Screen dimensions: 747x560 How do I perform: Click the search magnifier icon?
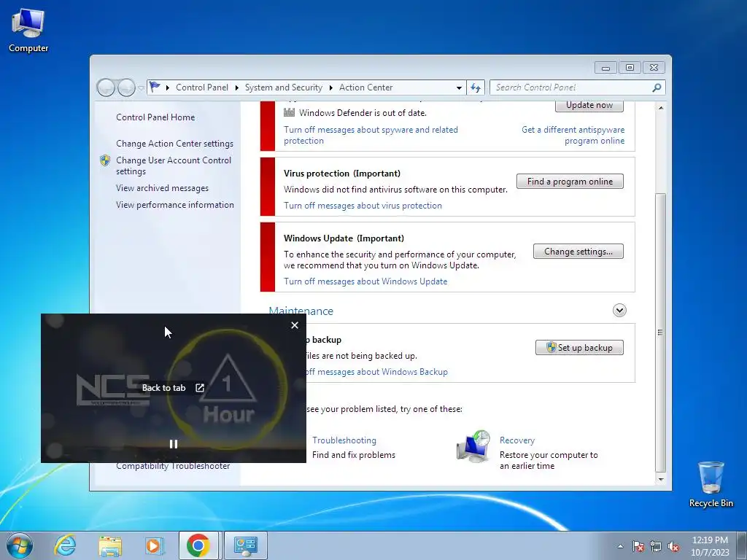[x=657, y=87]
